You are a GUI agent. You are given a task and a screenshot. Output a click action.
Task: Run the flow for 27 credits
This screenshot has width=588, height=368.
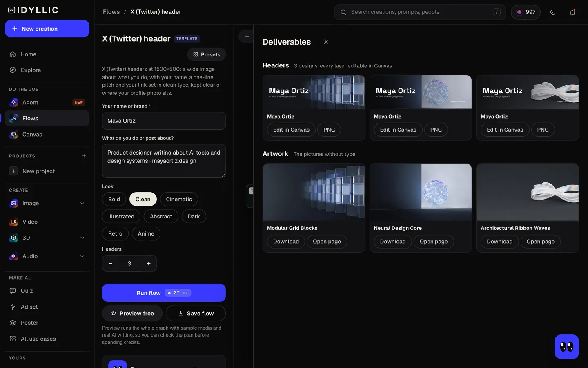164,293
